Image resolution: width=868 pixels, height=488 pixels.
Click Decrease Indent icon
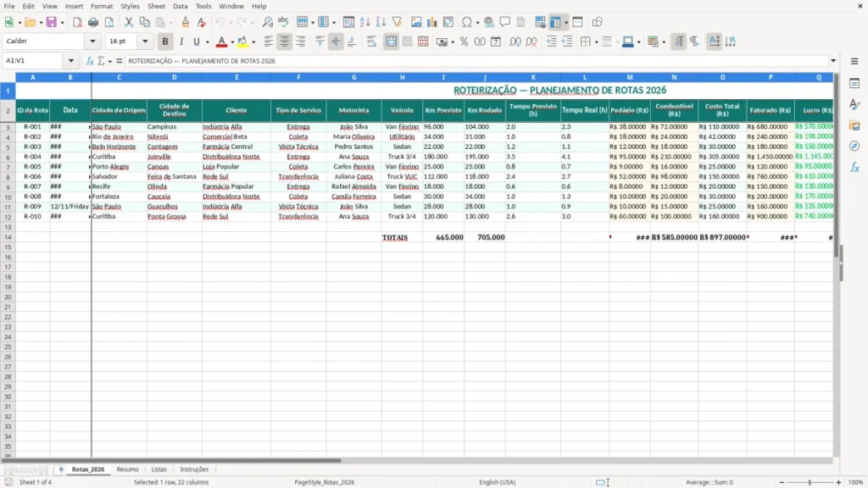[x=567, y=42]
